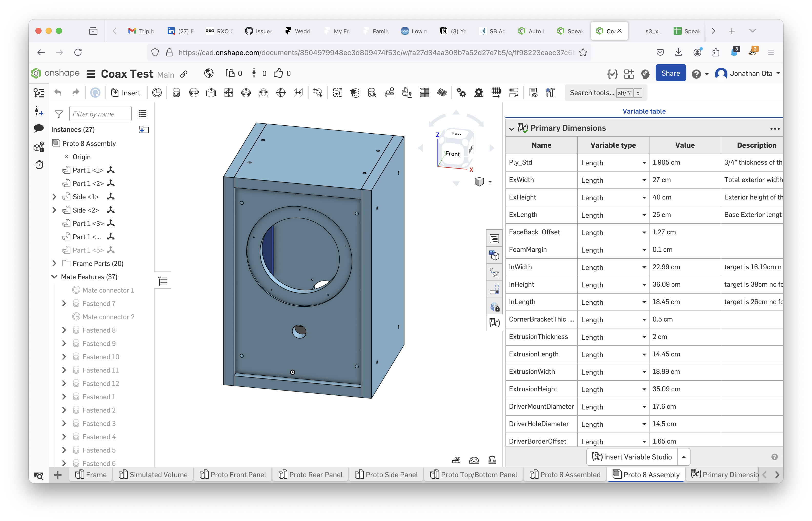Screen dimensions: 812x521
Task: Open the Insert parts tool
Action: tap(126, 93)
